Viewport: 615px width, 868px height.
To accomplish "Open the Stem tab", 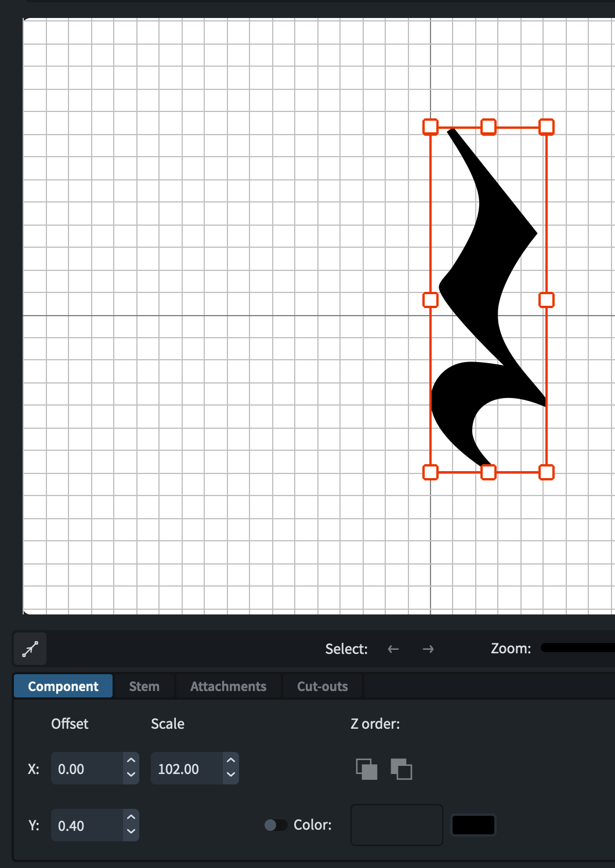I will [x=144, y=686].
